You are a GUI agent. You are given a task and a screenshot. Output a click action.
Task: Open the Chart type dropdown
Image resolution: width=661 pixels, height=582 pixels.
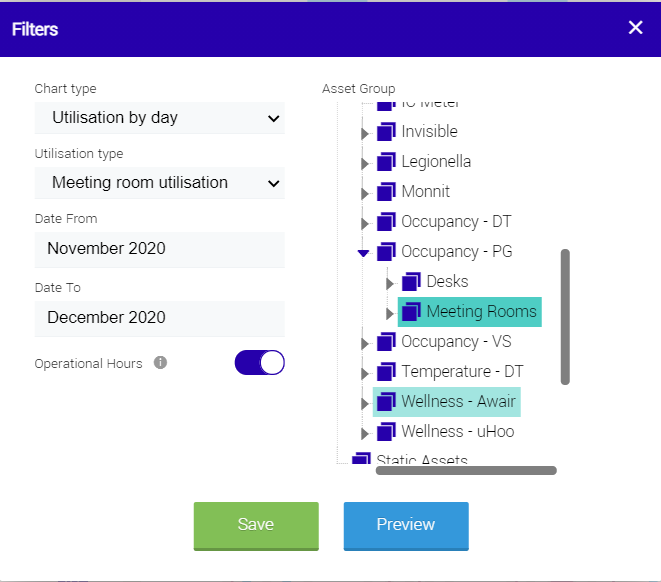tap(160, 118)
